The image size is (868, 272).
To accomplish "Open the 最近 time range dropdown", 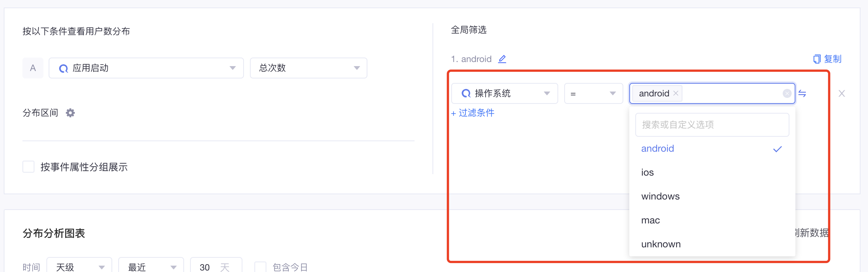I will [x=151, y=266].
